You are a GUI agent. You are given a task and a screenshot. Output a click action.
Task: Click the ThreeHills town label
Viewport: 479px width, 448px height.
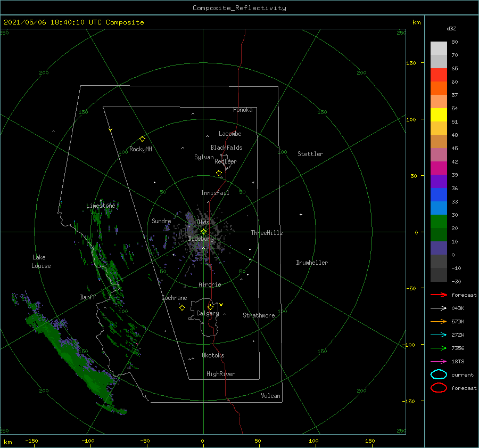(267, 233)
